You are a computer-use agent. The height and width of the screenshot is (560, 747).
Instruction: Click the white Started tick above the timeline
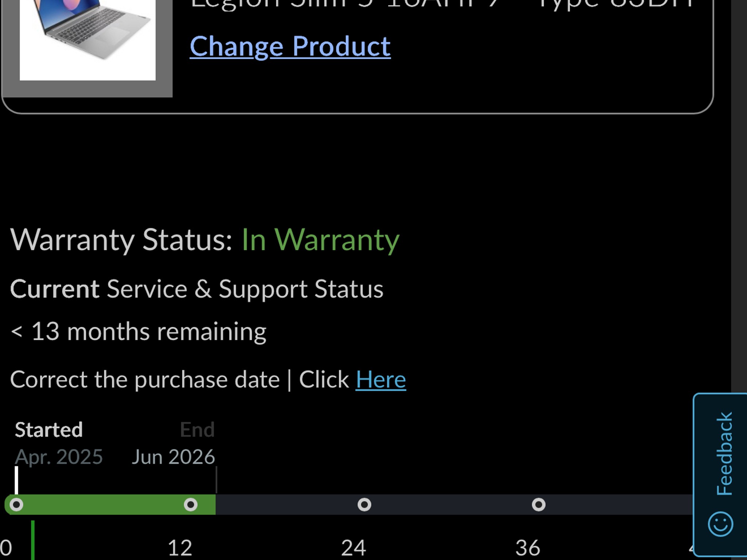point(16,479)
